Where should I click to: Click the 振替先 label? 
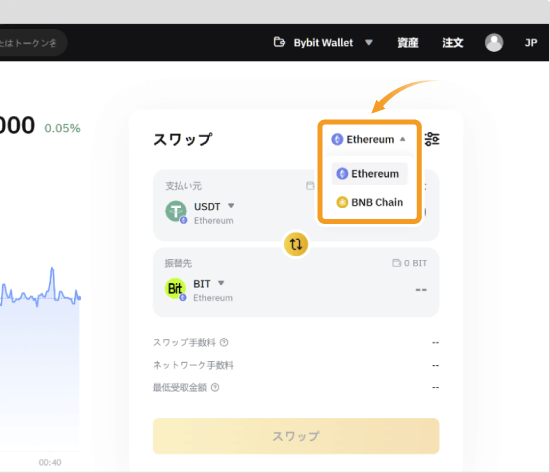click(178, 263)
